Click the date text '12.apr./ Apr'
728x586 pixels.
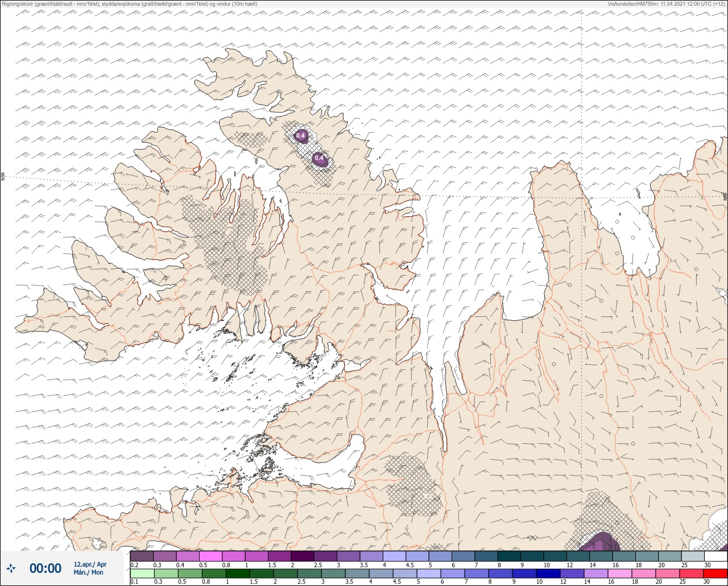pos(90,564)
